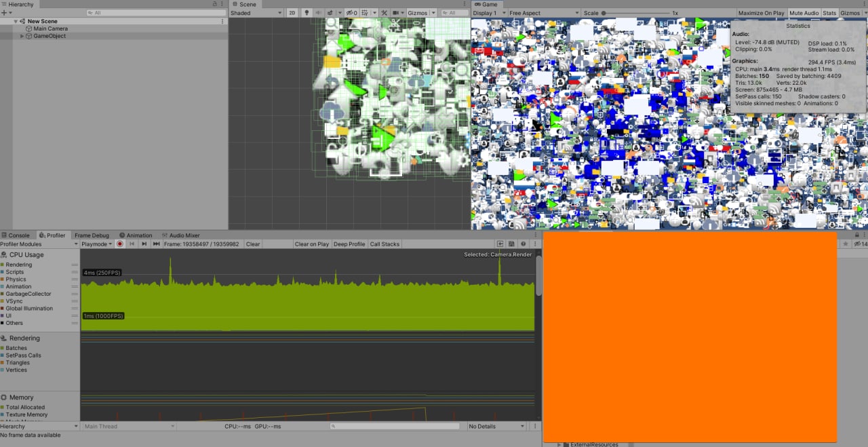Open Scene camera settings icon
Image resolution: width=868 pixels, height=447 pixels.
(395, 13)
